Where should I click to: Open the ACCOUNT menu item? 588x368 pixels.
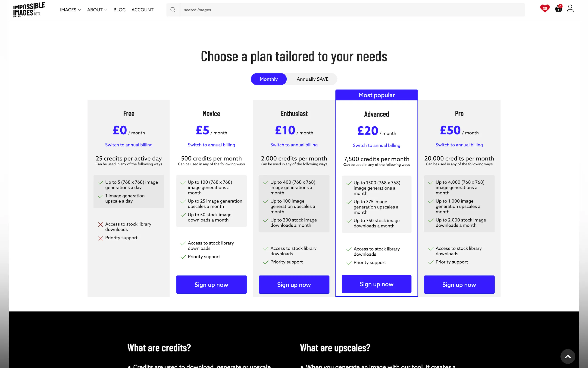(142, 10)
